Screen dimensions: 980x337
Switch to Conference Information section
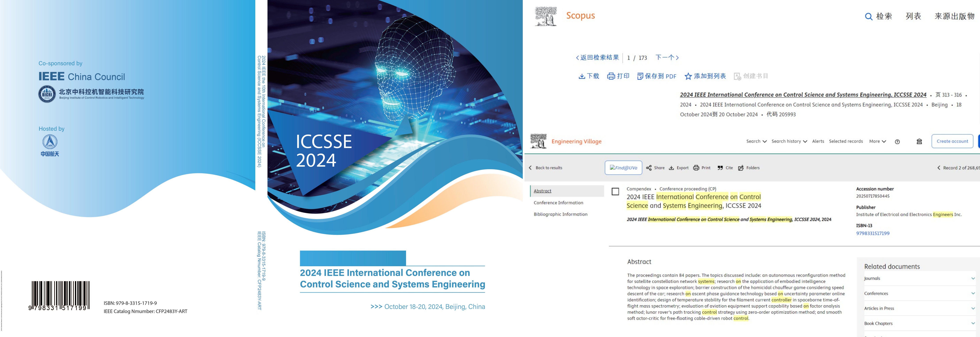pyautogui.click(x=558, y=203)
